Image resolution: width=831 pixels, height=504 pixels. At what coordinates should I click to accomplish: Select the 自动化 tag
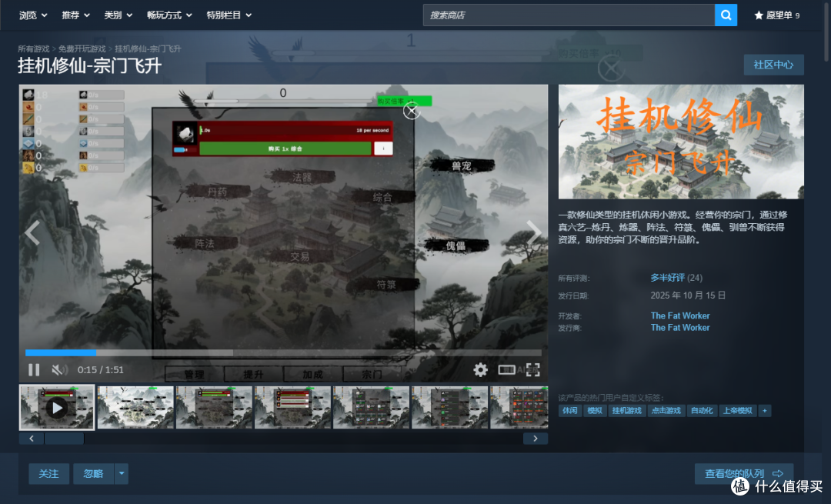702,411
